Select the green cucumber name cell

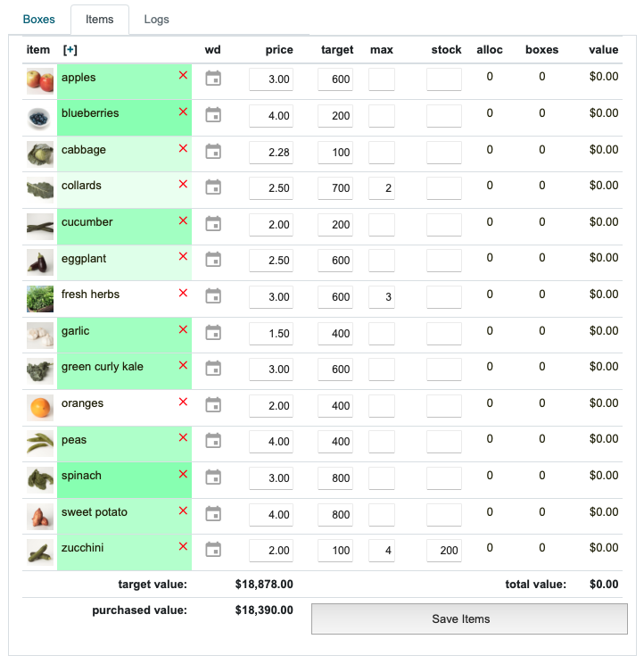(124, 227)
